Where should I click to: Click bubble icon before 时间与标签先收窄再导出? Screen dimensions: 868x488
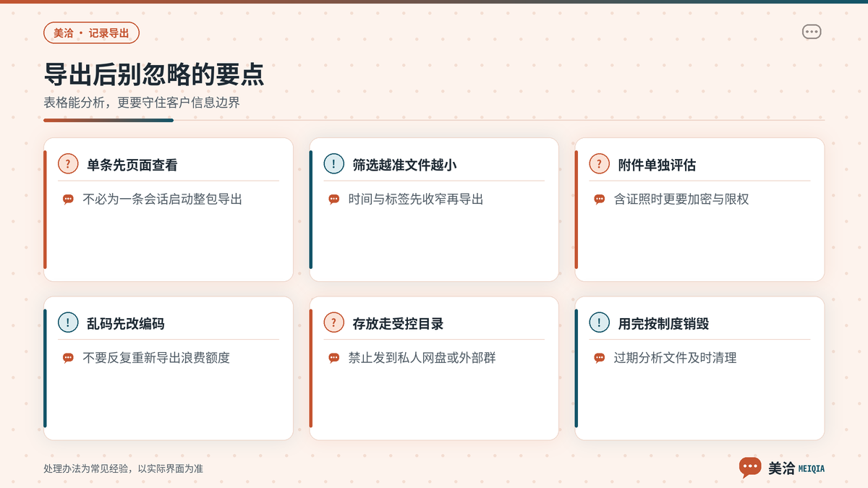coord(333,200)
